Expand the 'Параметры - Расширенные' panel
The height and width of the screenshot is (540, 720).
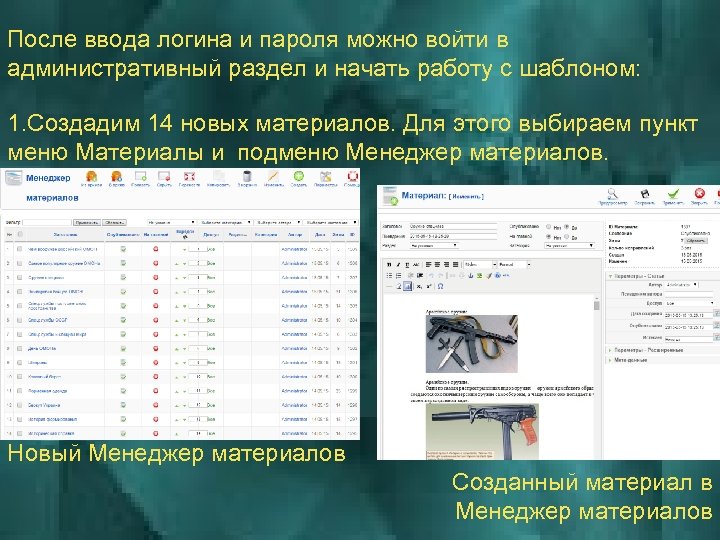coord(663,350)
